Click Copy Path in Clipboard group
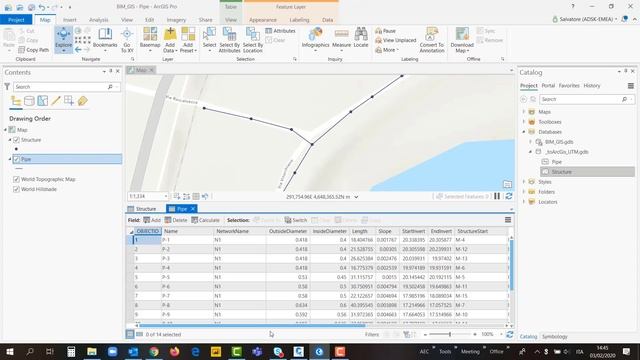This screenshot has width=640, height=360. [33, 50]
